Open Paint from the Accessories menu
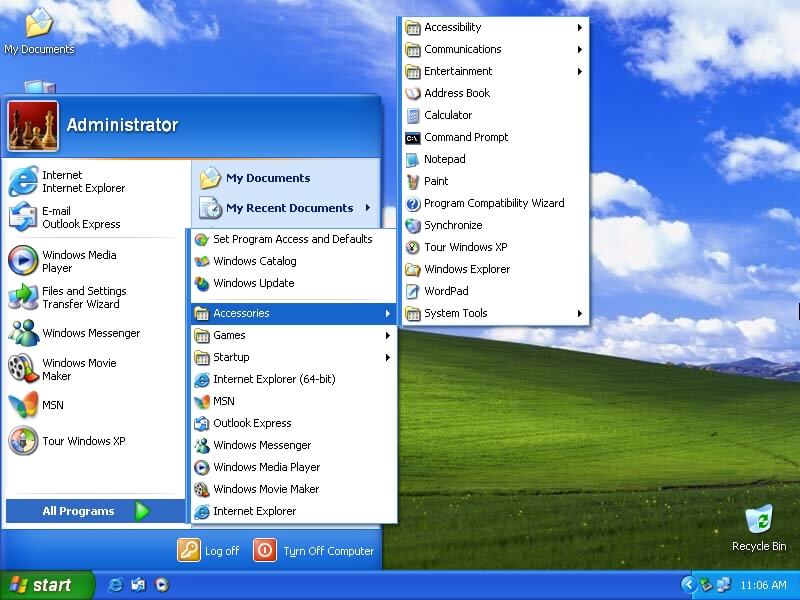Image resolution: width=800 pixels, height=600 pixels. click(436, 181)
